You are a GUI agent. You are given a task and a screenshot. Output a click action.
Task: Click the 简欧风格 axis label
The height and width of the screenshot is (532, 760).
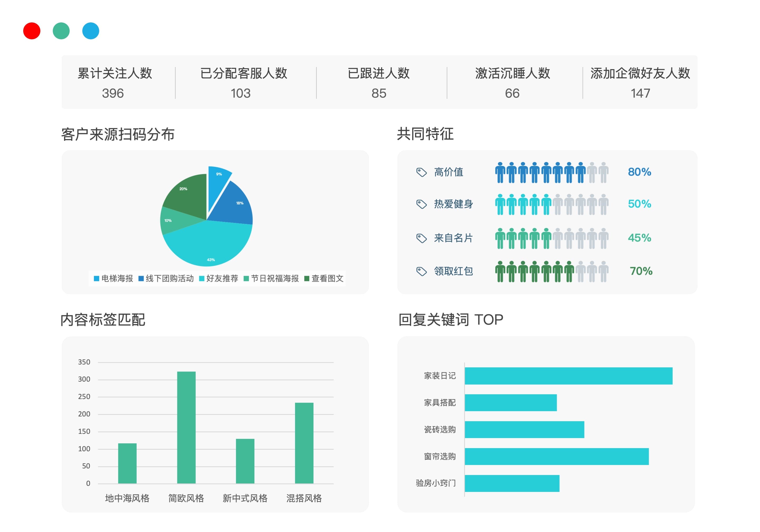pos(186,498)
